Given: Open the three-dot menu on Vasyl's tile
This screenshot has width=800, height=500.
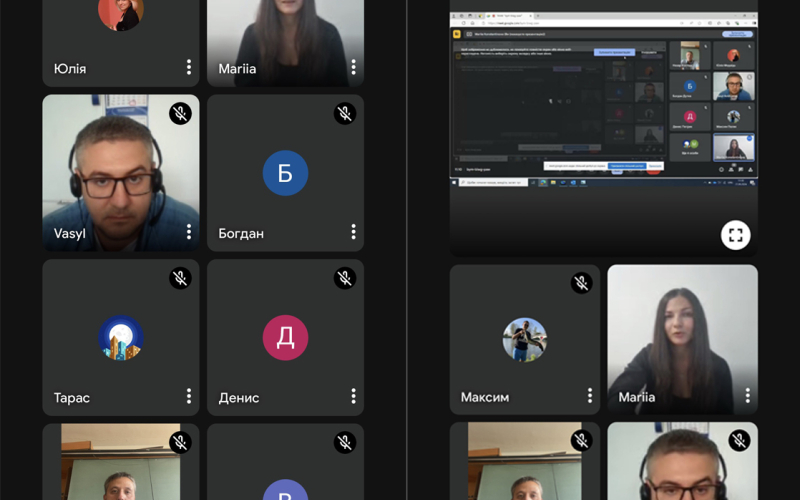Looking at the screenshot, I should (x=189, y=232).
